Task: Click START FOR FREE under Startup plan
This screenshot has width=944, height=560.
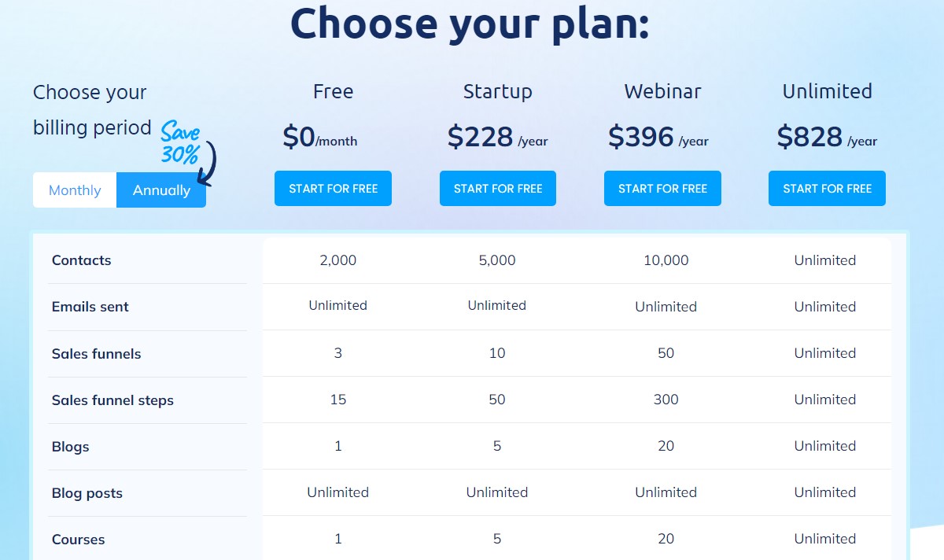Action: click(x=498, y=189)
